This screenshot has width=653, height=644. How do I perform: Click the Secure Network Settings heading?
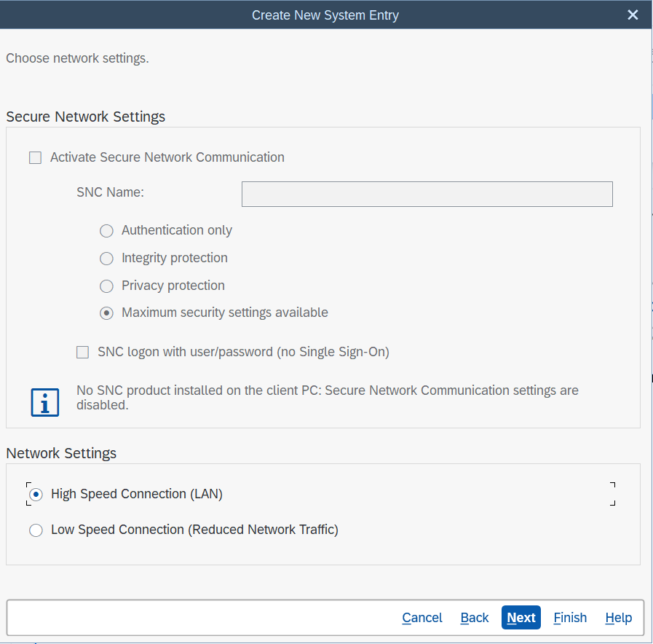(85, 117)
